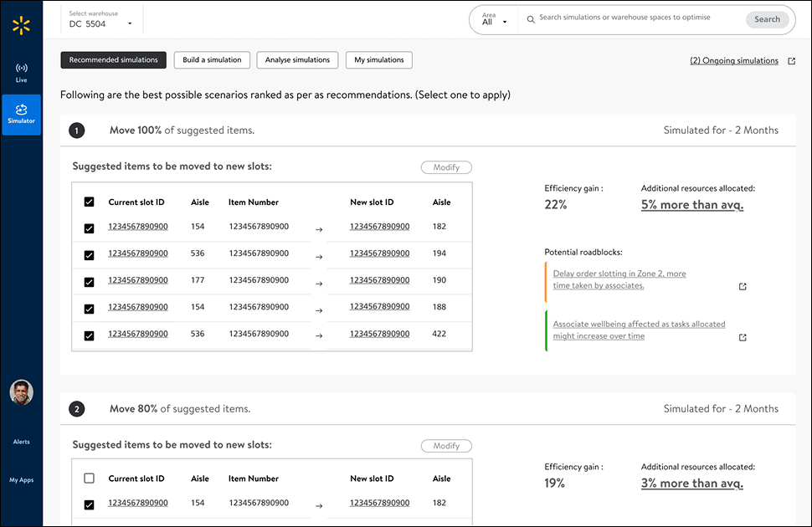Click the search magnifier icon
Screen dimensions: 812x527
(531, 20)
